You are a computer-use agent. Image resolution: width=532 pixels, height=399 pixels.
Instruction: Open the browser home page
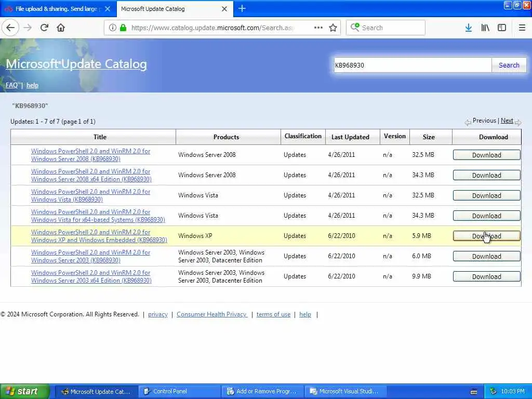click(x=61, y=28)
